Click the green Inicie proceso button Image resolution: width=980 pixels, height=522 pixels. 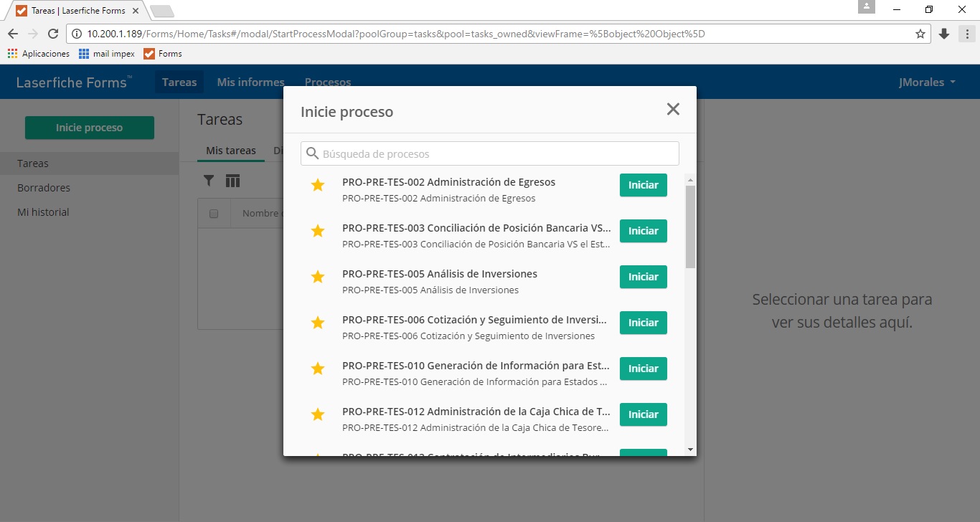click(90, 128)
